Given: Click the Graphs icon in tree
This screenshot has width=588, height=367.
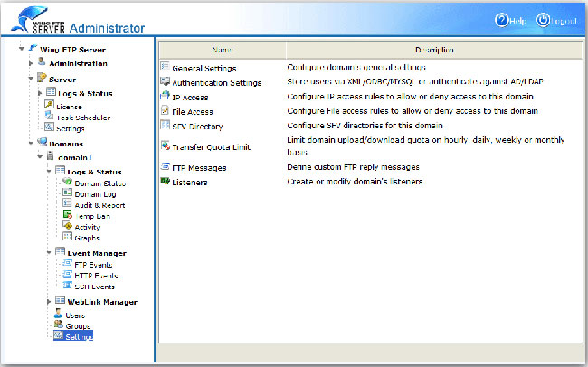Looking at the screenshot, I should 68,237.
